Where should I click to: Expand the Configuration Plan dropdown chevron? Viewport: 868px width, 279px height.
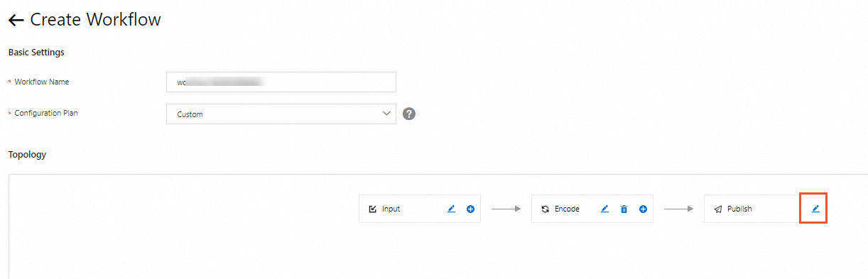386,114
